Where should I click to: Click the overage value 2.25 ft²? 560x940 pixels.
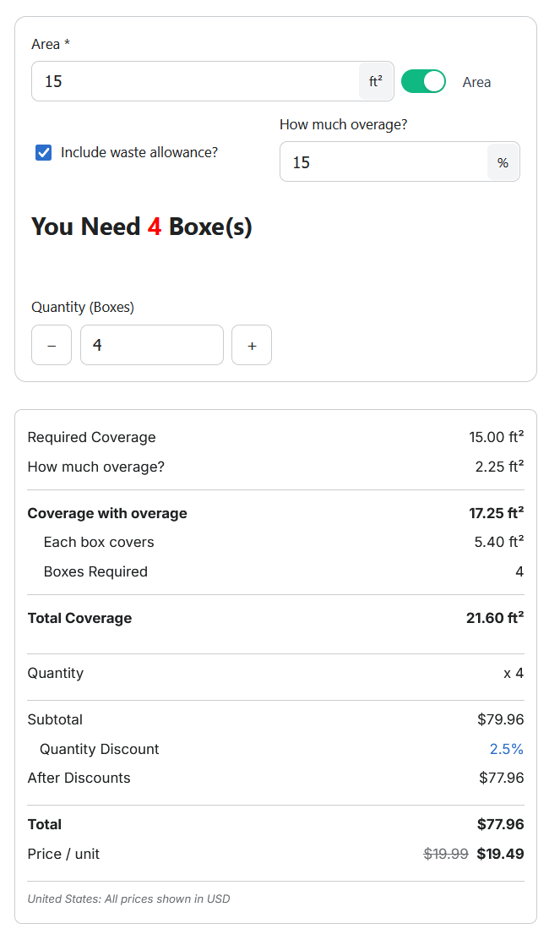point(499,467)
